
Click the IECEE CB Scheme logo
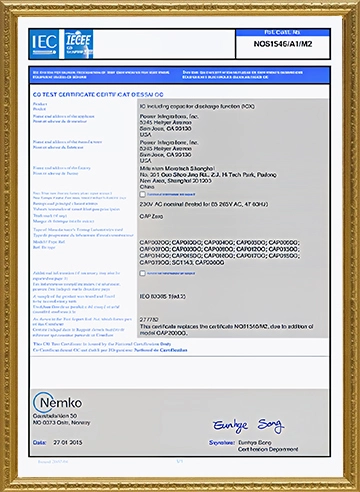tap(79, 44)
